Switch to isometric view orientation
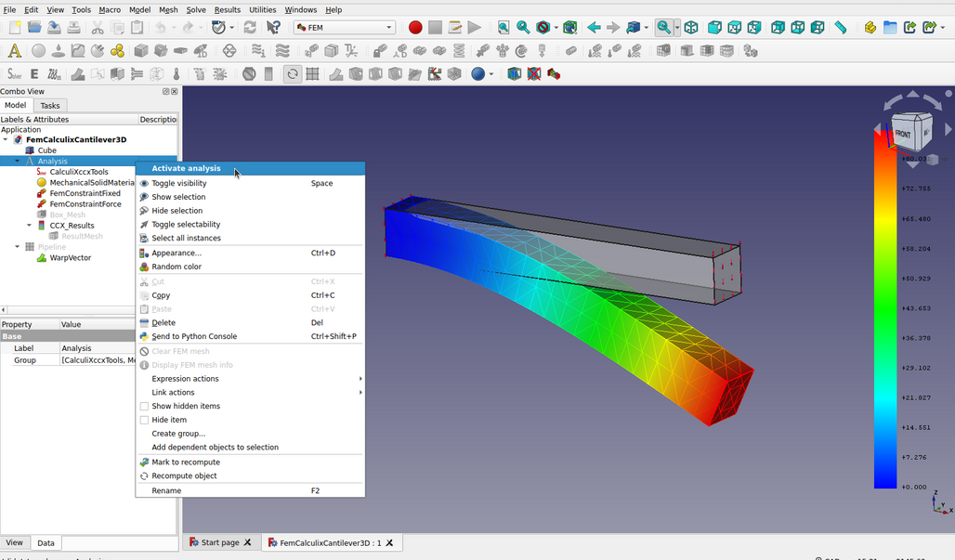Viewport: 955px width, 560px height. [x=693, y=27]
